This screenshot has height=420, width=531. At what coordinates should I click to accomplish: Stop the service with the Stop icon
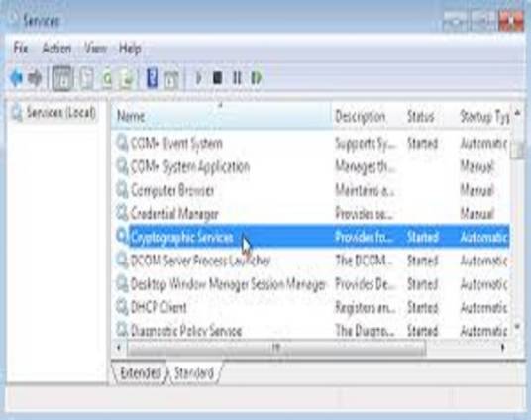click(217, 78)
